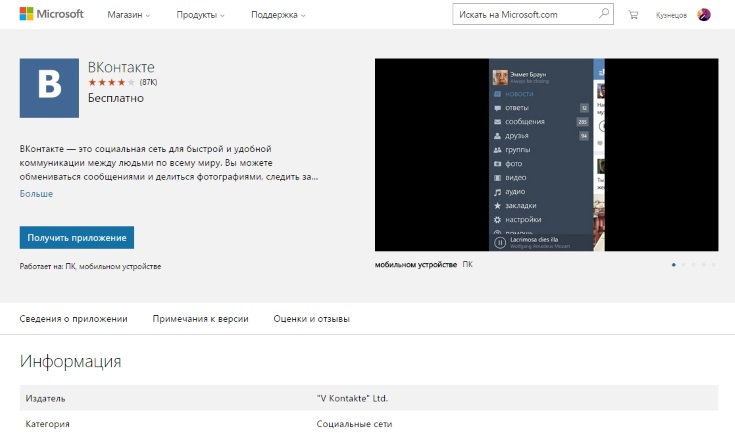The height and width of the screenshot is (433, 735).
Task: Click the ВКонтакте app title
Action: point(121,67)
